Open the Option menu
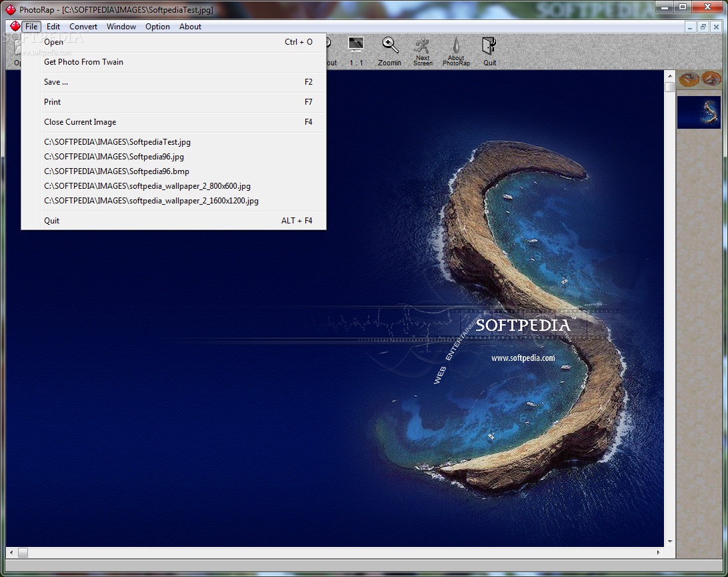Screen dimensions: 728x577 157,27
